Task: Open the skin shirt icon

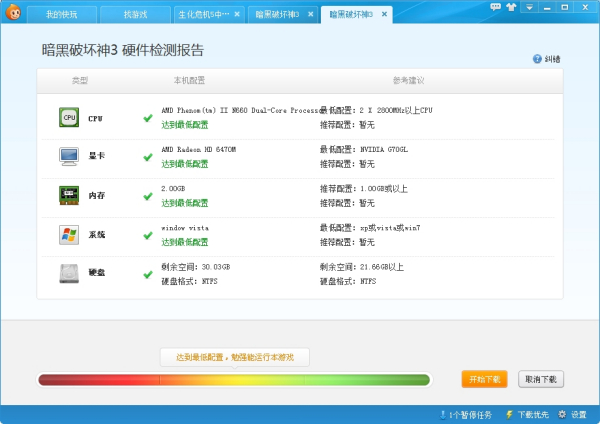Action: pos(511,7)
